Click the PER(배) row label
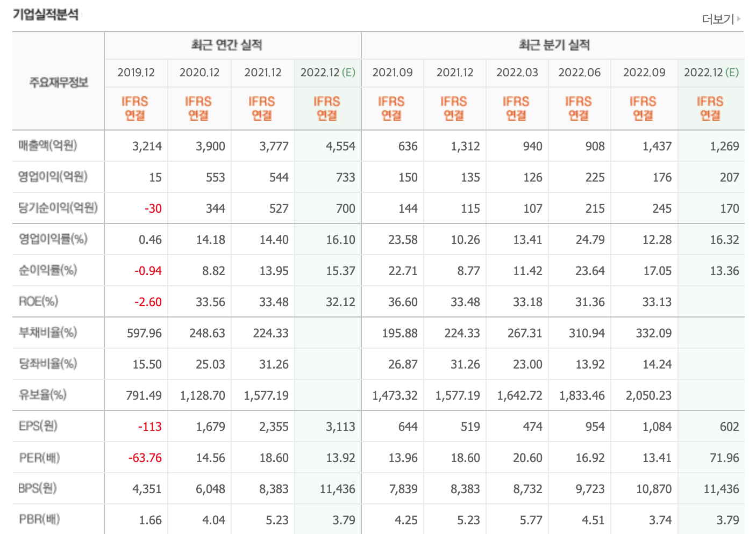Viewport: 756px width, 534px height. (x=39, y=458)
